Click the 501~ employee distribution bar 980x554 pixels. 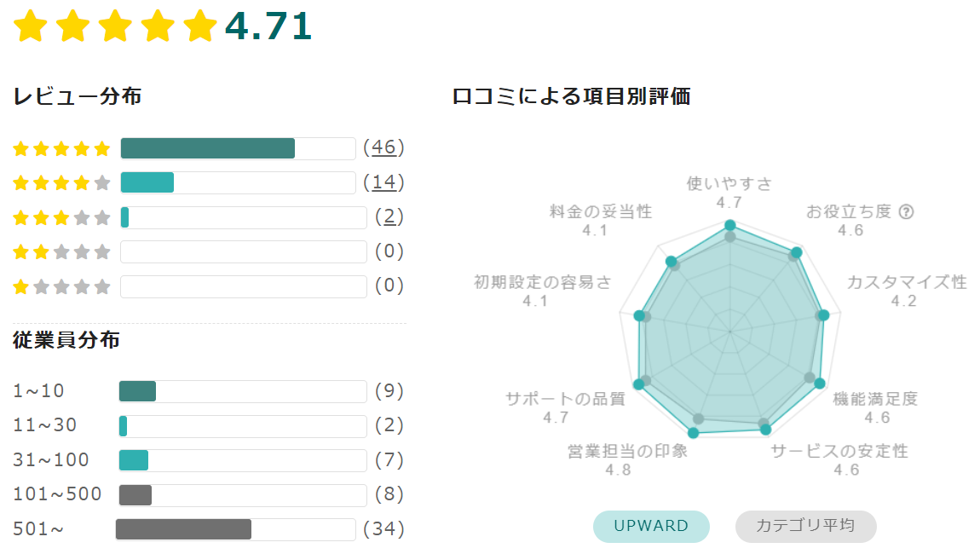(x=235, y=529)
